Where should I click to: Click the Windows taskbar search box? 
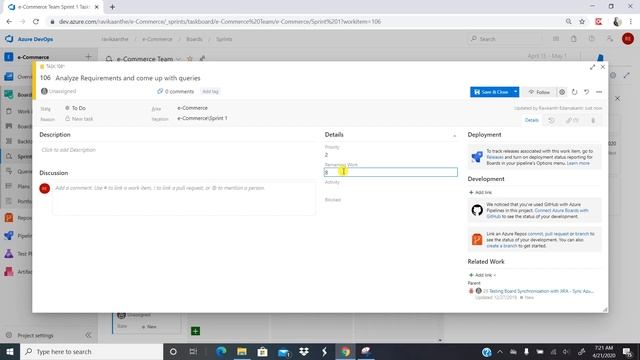[x=91, y=351]
